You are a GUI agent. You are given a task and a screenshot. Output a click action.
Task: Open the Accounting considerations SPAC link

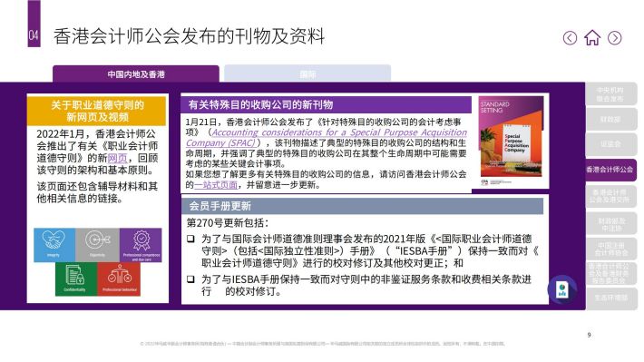327,138
